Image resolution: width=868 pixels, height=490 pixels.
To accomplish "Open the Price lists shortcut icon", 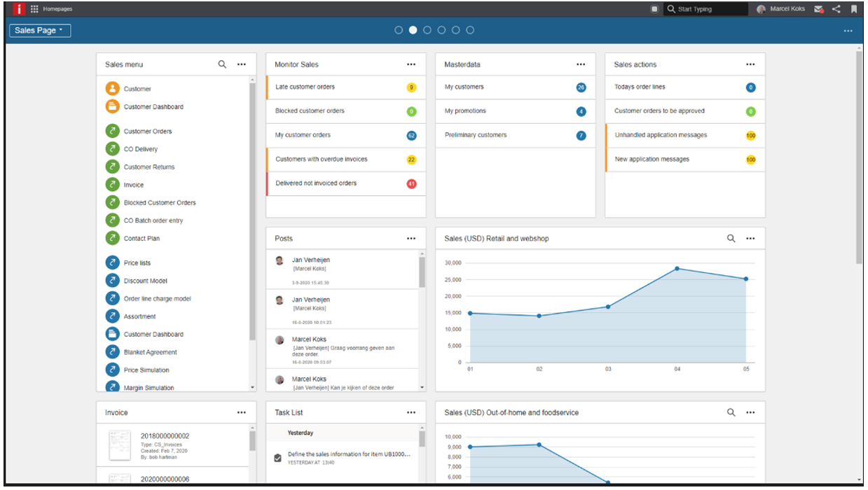I will pos(112,263).
